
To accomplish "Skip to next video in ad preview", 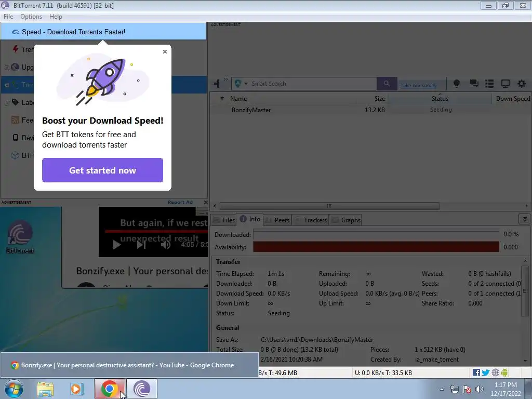I will [x=141, y=245].
